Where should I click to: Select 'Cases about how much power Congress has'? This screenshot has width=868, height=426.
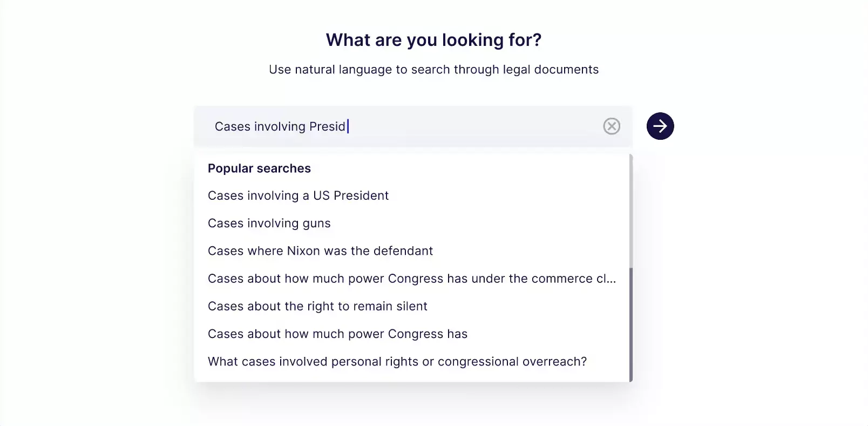pos(337,334)
